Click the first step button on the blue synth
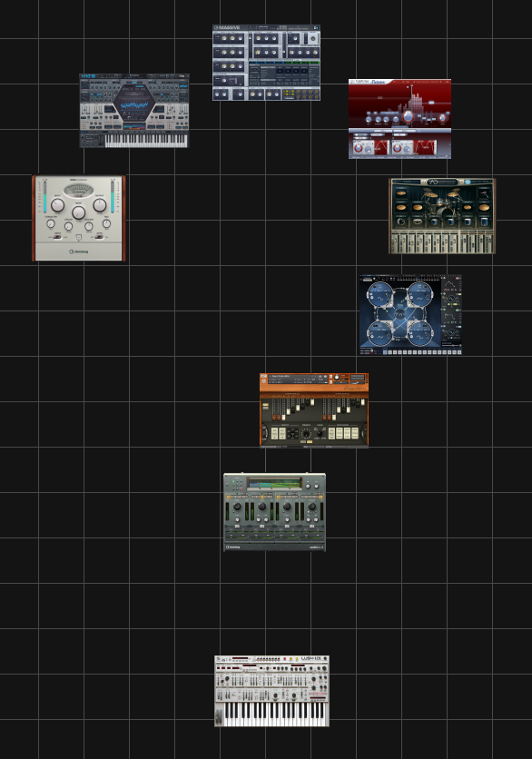Image resolution: width=532 pixels, height=759 pixels. pos(385,352)
